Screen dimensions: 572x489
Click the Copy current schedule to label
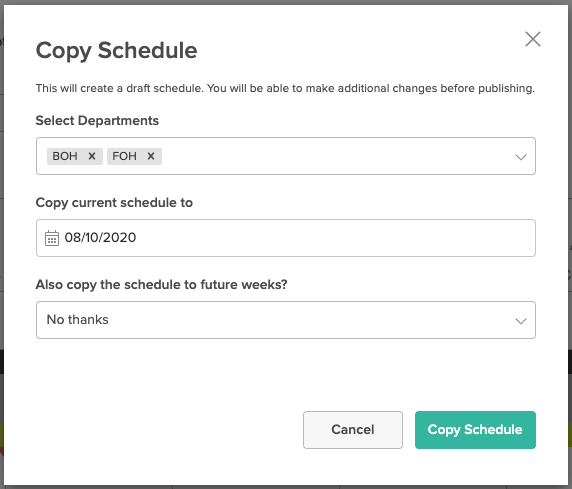click(114, 203)
